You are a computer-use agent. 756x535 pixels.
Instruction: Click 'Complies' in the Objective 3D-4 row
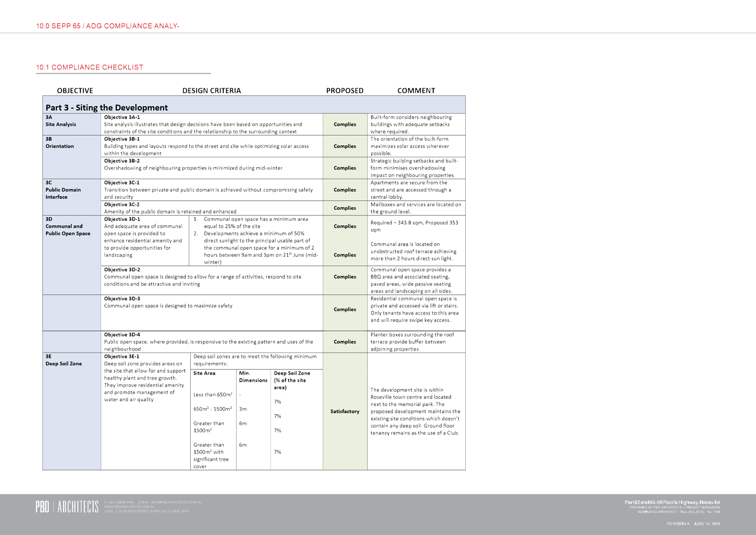point(345,342)
